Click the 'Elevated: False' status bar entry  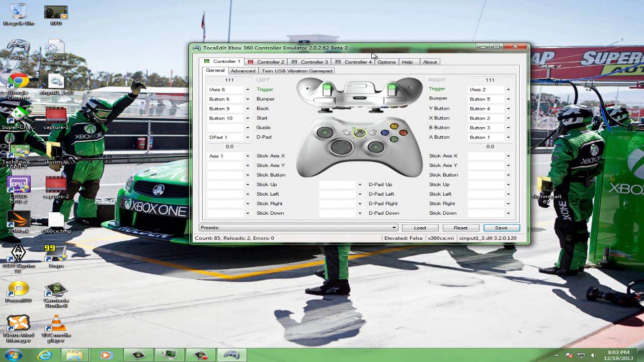[x=404, y=238]
